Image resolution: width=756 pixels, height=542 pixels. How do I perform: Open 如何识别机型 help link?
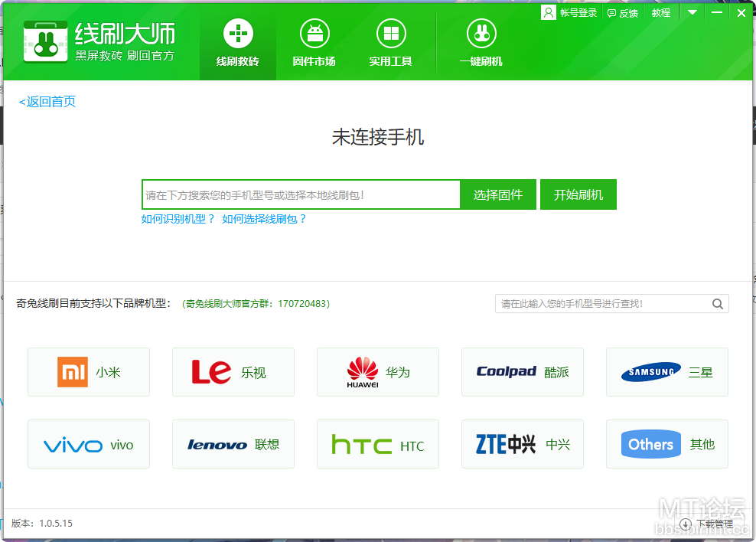(178, 219)
